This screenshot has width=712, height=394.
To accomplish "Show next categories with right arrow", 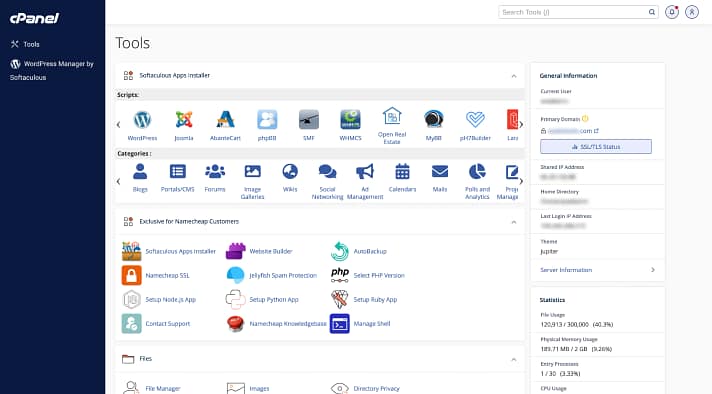I will coord(521,182).
